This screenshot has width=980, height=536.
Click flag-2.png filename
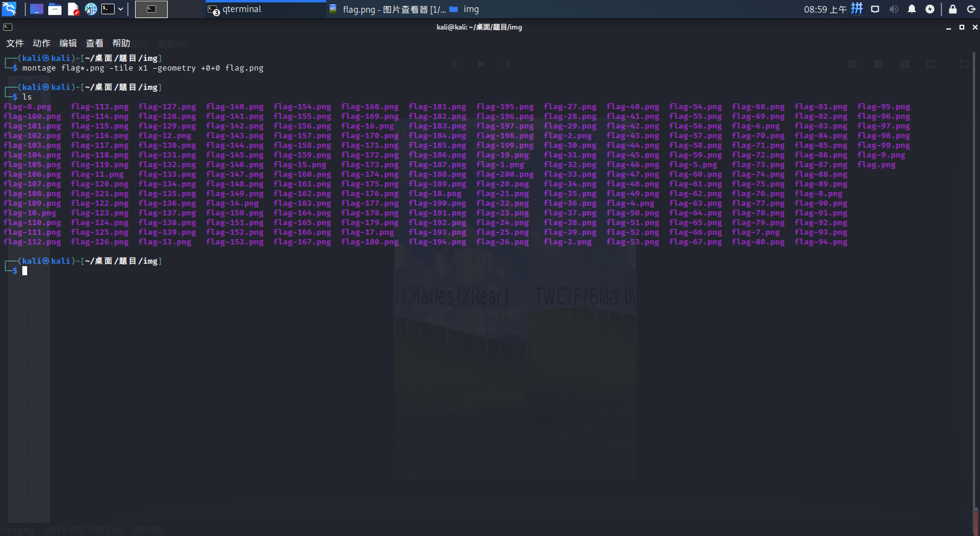[568, 136]
